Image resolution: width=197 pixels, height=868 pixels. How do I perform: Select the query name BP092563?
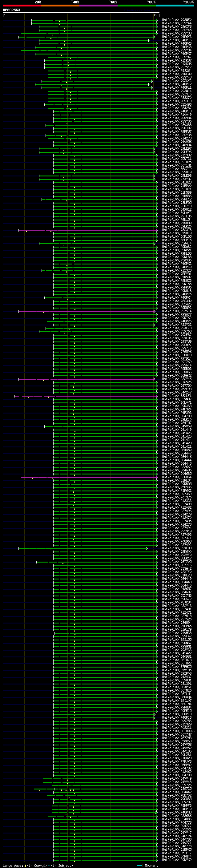11,10
